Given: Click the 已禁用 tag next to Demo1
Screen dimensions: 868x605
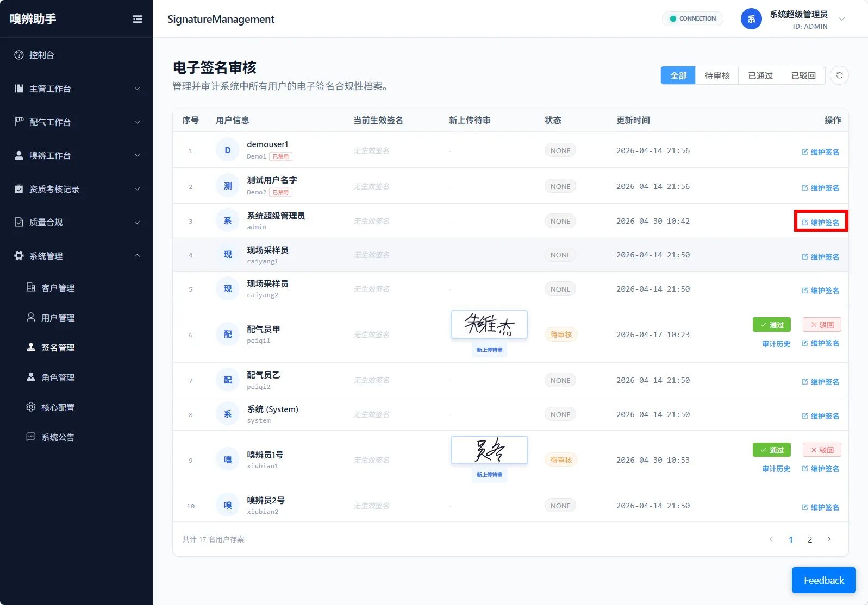Looking at the screenshot, I should point(281,156).
